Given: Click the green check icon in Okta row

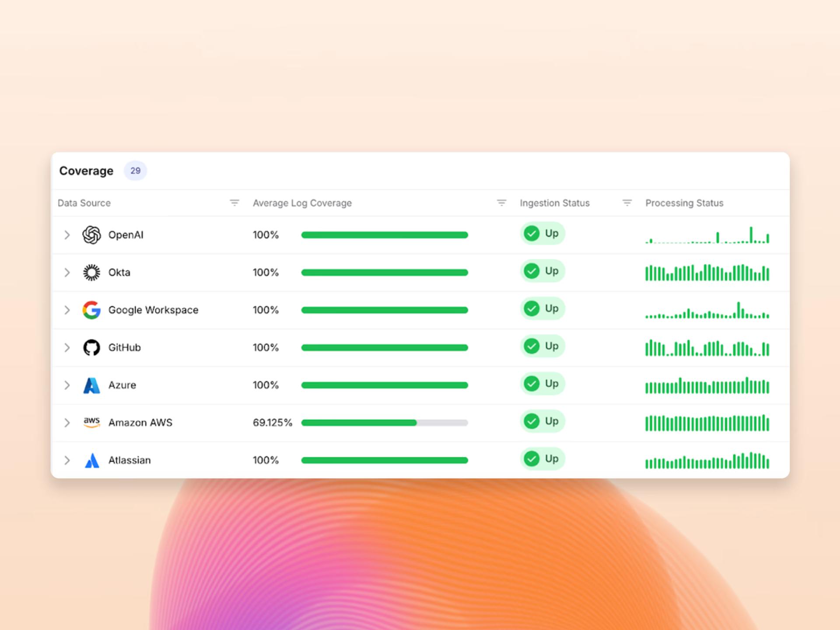Looking at the screenshot, I should pyautogui.click(x=532, y=271).
